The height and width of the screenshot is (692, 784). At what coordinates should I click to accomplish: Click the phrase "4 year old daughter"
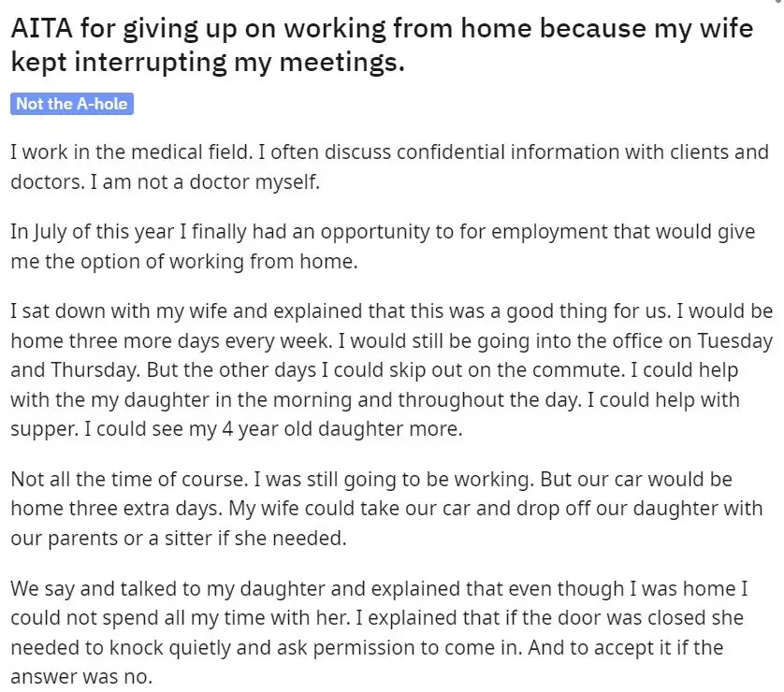312,429
